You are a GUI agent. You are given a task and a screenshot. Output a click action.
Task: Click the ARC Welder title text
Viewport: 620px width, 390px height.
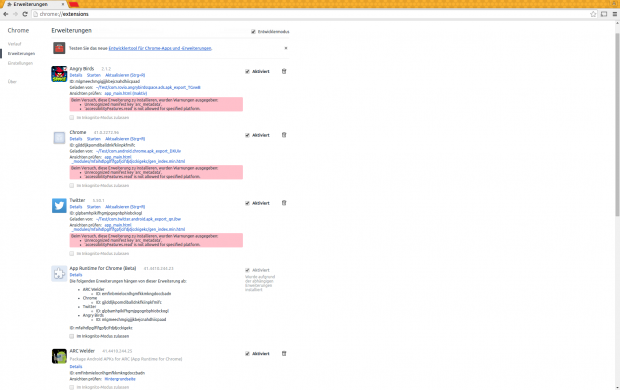(82, 351)
